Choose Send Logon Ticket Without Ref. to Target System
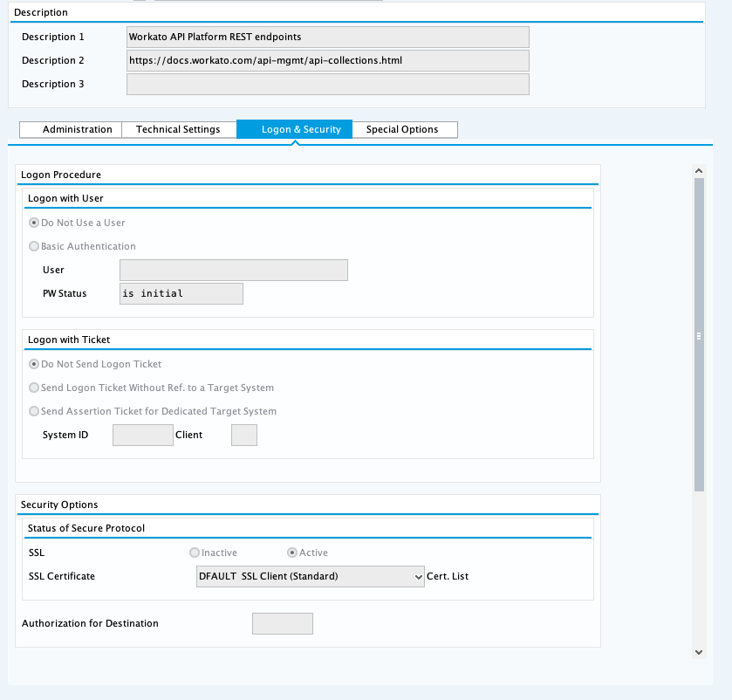This screenshot has height=700, width=732. pos(33,388)
